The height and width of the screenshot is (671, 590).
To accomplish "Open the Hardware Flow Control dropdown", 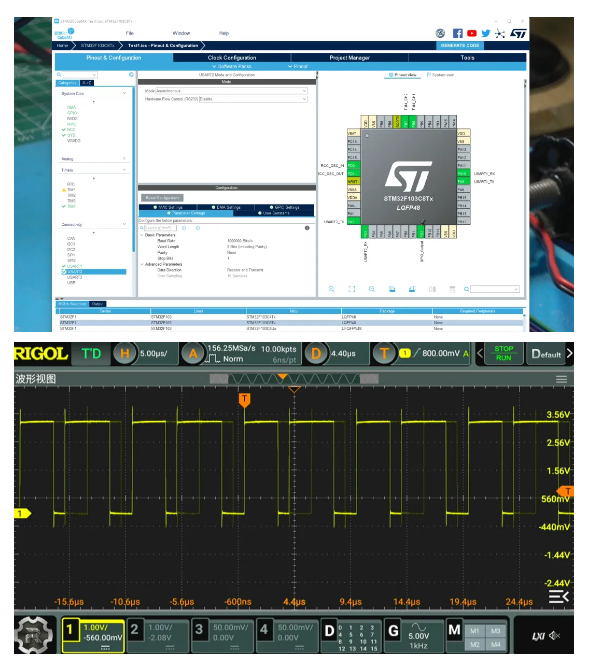I will pos(253,99).
